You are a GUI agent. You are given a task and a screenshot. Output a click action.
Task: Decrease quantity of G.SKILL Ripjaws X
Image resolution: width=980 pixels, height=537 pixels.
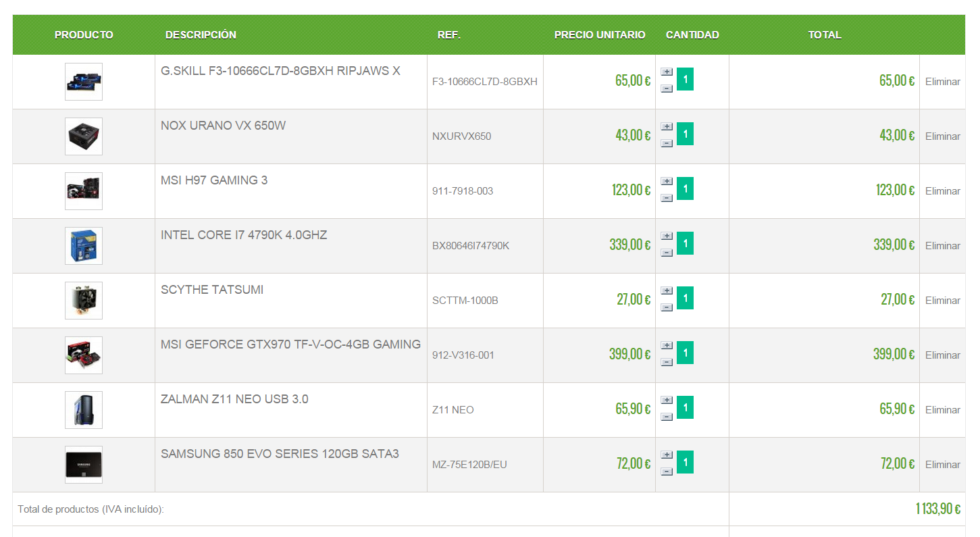667,88
